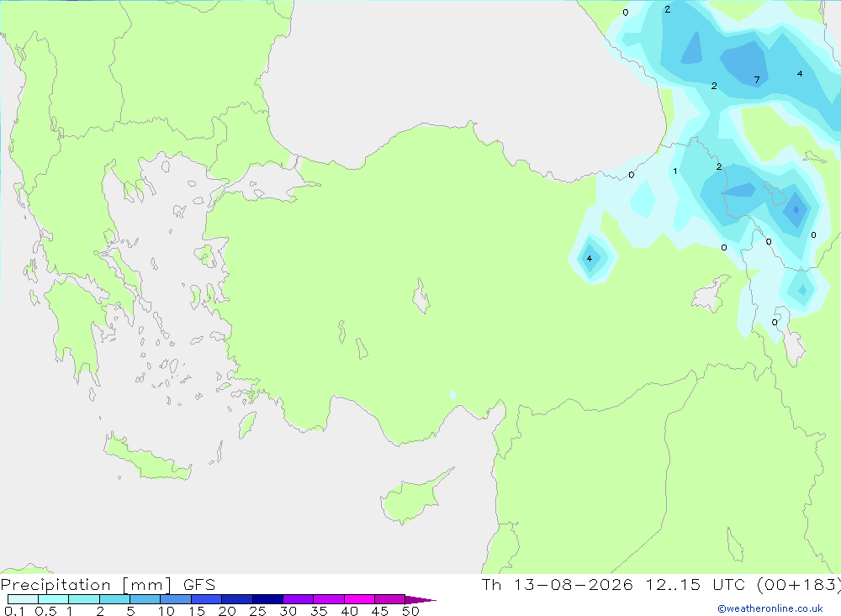Screen dimensions: 841x616
Task: Click the forecast timestamp 'Th 13-08-2026 12..15 UTC'
Action: pos(616,584)
